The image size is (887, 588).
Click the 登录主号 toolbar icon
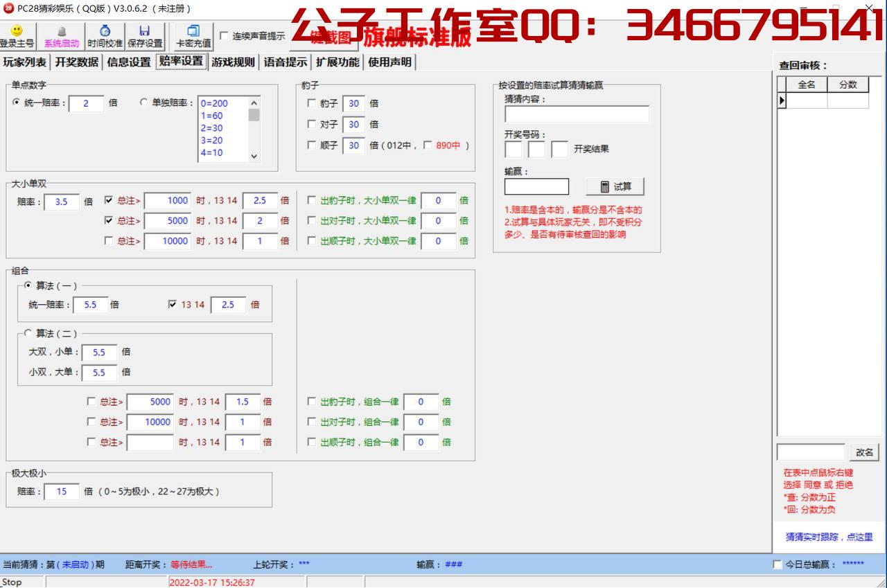pyautogui.click(x=17, y=36)
